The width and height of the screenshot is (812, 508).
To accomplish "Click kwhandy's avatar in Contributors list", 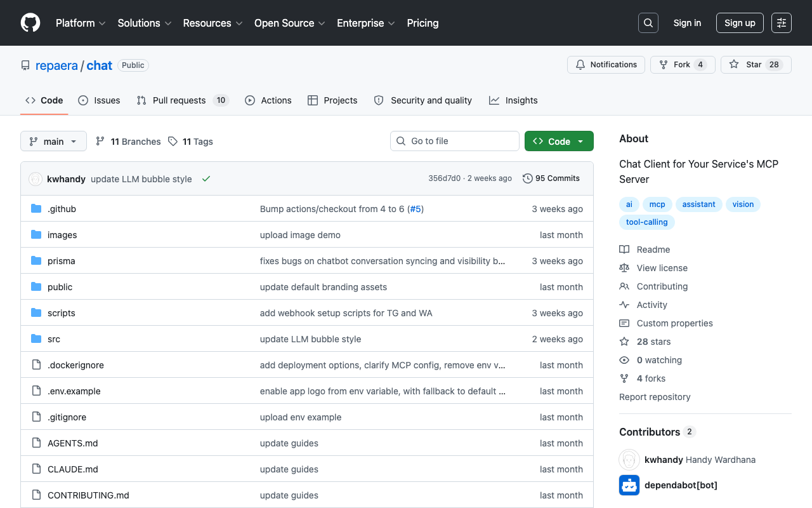I will pyautogui.click(x=629, y=460).
